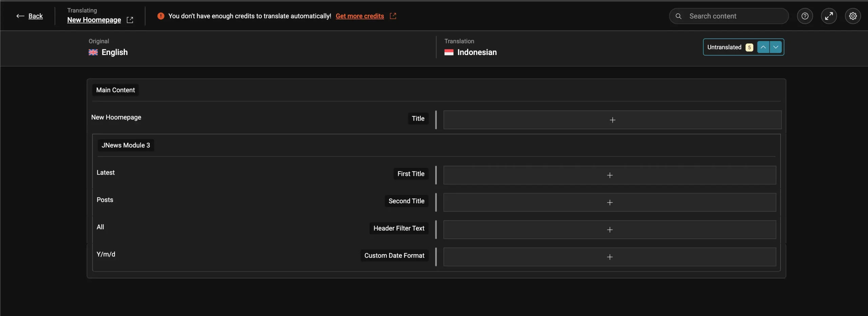Add translation for Second Title 'Posts'

(x=610, y=203)
